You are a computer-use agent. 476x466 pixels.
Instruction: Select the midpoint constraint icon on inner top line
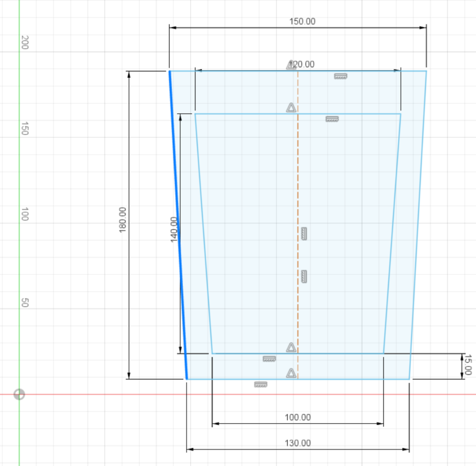pyautogui.click(x=291, y=108)
